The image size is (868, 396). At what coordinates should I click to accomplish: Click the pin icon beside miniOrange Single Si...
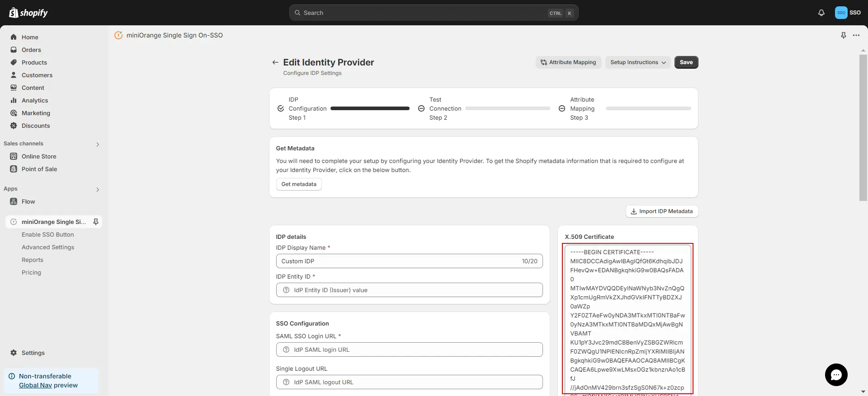tap(96, 222)
